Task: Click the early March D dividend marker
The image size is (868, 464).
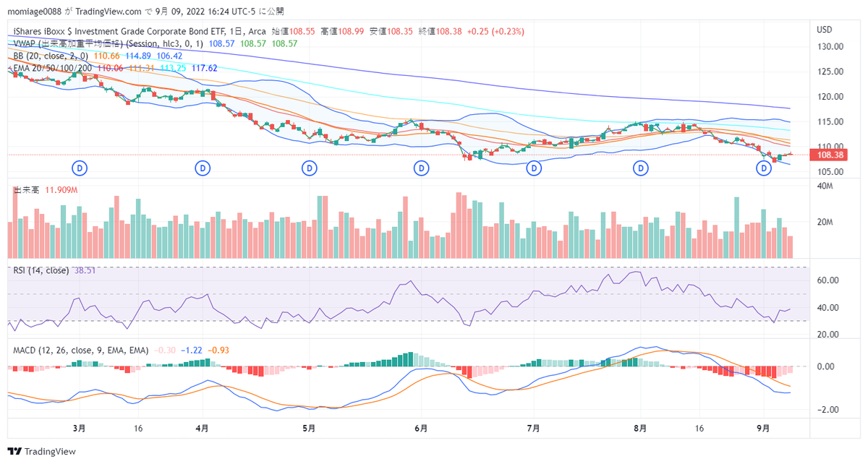Action: tap(80, 168)
